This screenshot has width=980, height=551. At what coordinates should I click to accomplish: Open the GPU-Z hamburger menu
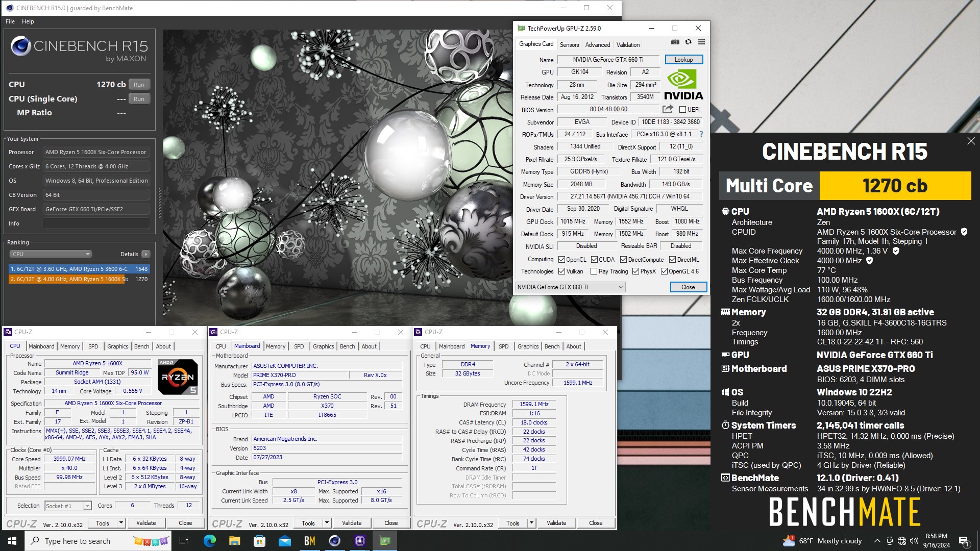click(x=701, y=42)
